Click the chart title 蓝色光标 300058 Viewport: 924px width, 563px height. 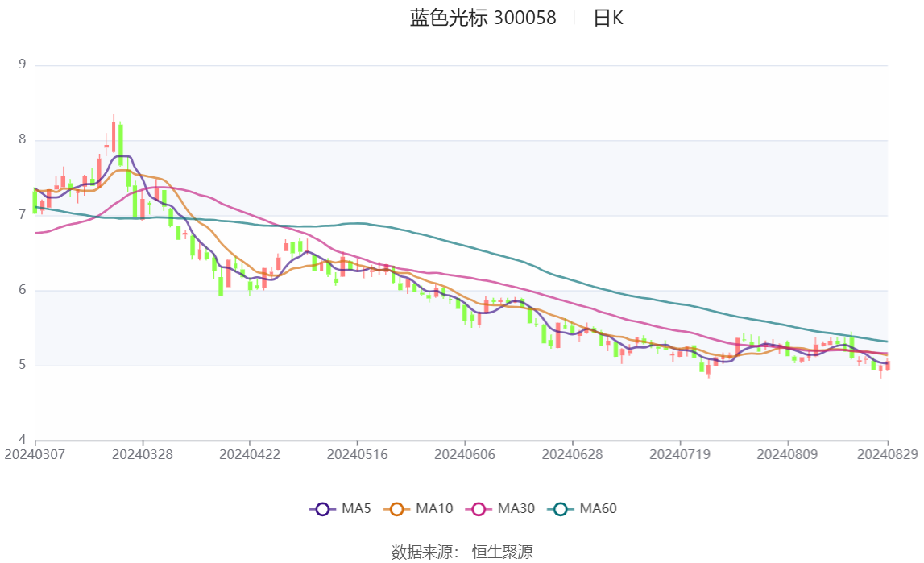tap(483, 18)
